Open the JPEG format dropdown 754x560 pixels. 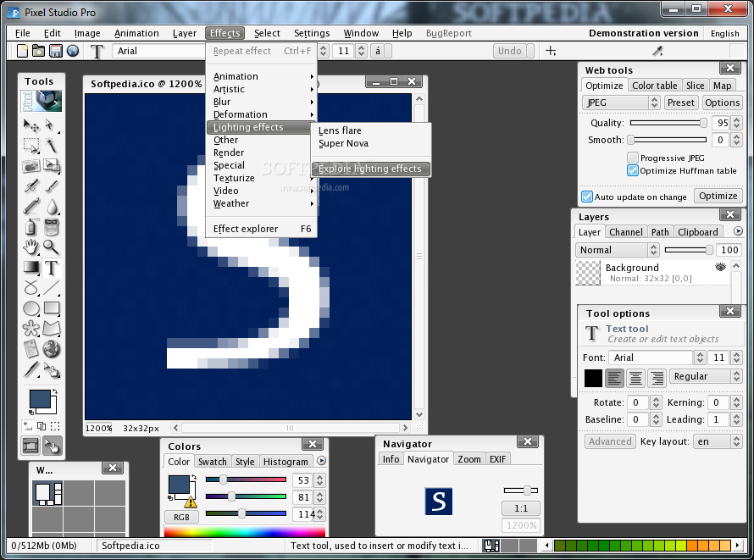620,103
